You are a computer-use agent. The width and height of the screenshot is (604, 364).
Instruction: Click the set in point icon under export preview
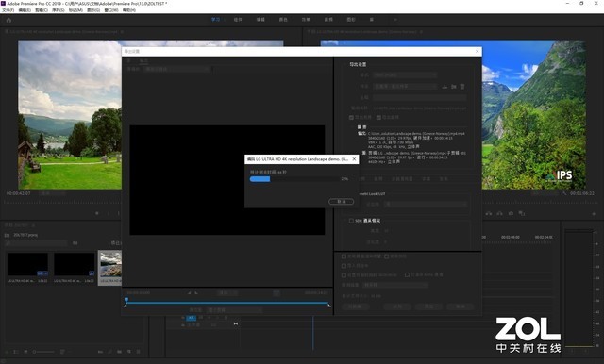[x=189, y=293]
